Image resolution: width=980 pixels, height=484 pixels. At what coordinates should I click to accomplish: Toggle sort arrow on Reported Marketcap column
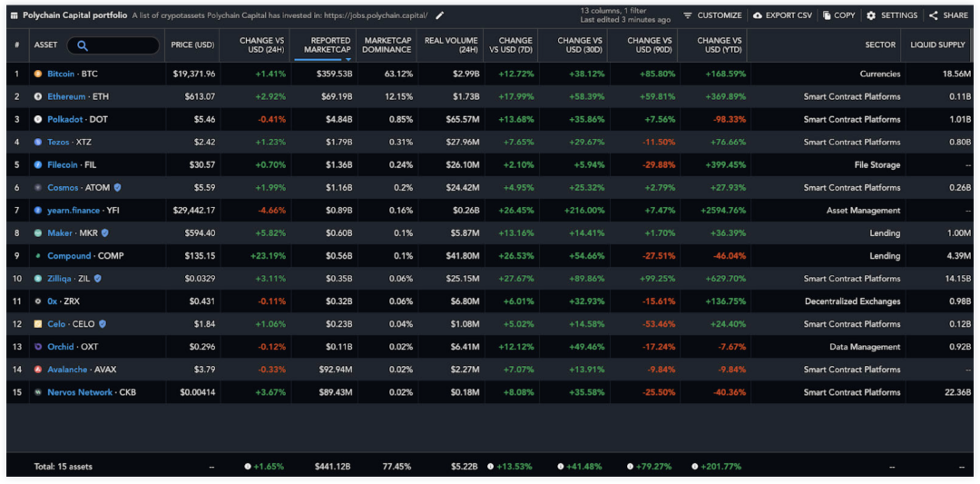click(x=348, y=60)
